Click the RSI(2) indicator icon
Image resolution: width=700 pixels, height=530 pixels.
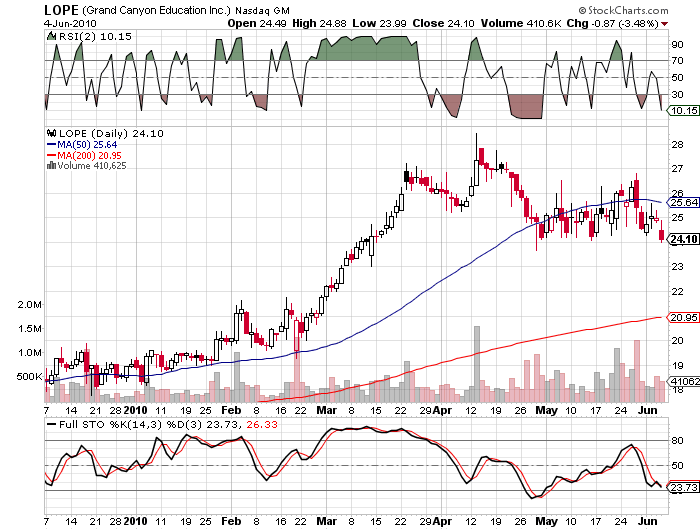[51, 36]
